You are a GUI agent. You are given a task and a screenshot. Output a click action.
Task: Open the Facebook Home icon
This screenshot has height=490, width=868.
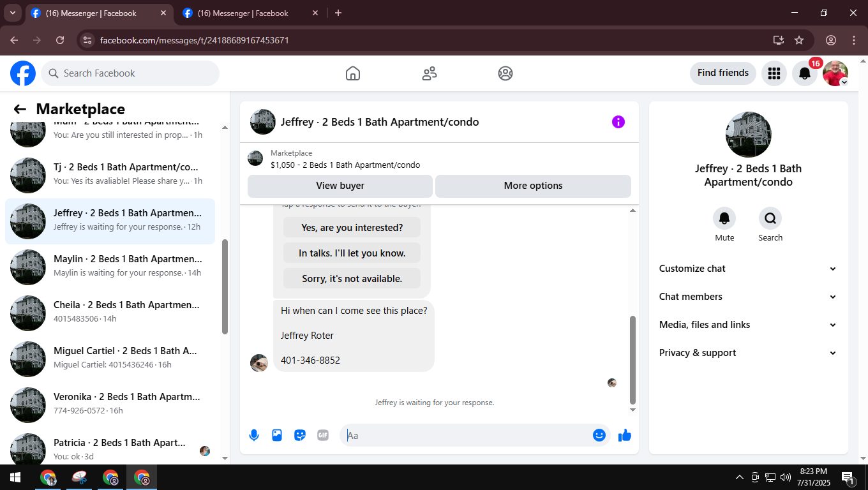pos(353,73)
